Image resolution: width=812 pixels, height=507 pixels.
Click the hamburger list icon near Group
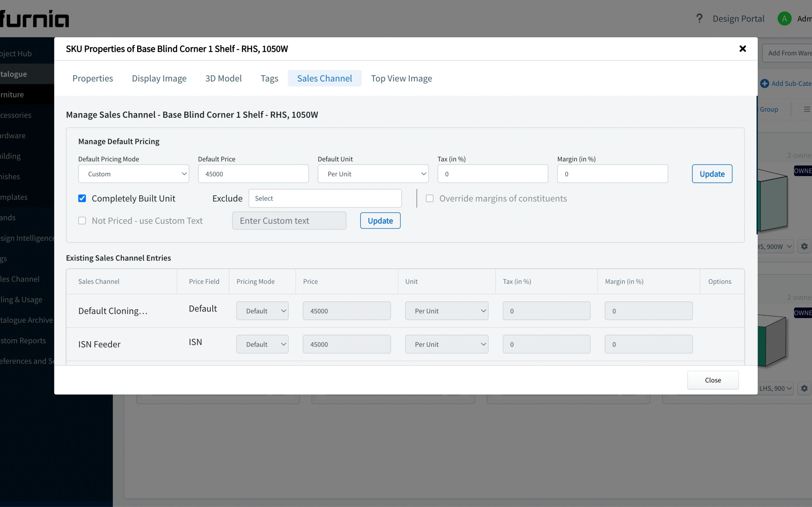pyautogui.click(x=807, y=109)
